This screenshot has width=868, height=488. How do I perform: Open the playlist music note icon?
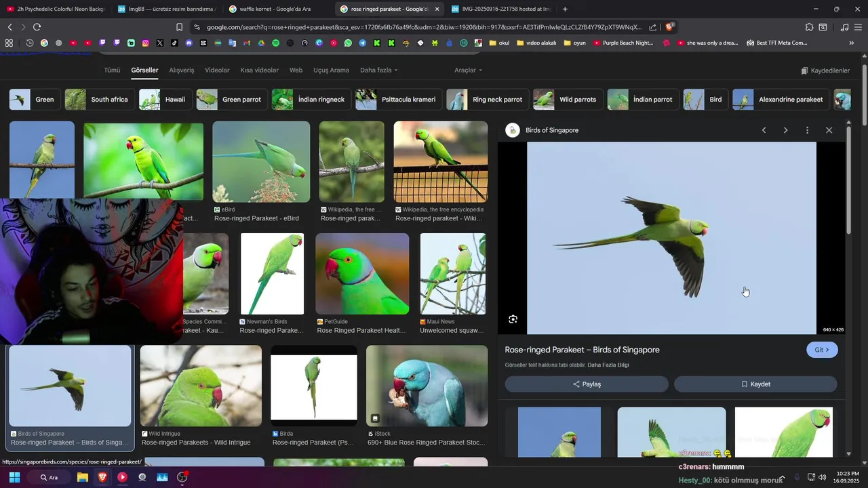tap(844, 27)
